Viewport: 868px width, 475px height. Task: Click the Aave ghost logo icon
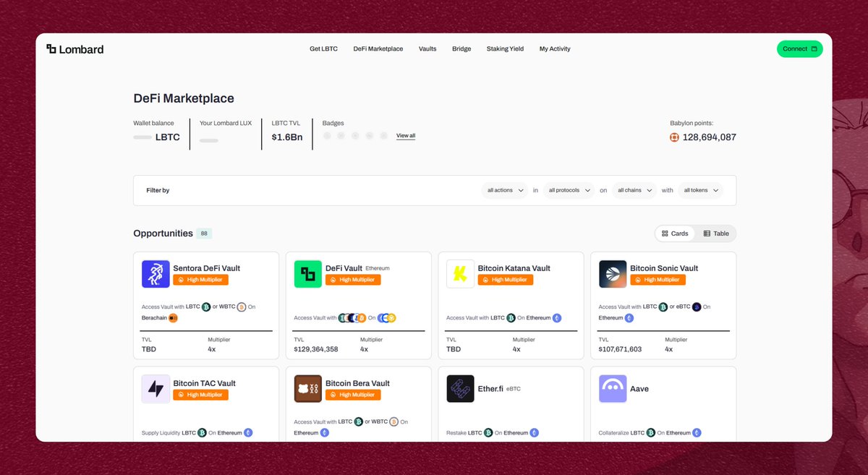[x=613, y=389]
